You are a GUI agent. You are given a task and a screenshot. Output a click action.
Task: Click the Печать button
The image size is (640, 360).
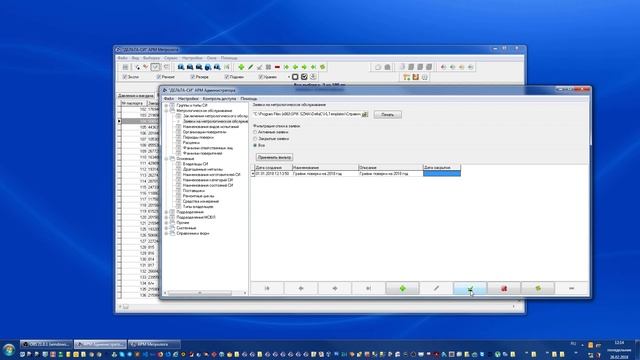(387, 115)
